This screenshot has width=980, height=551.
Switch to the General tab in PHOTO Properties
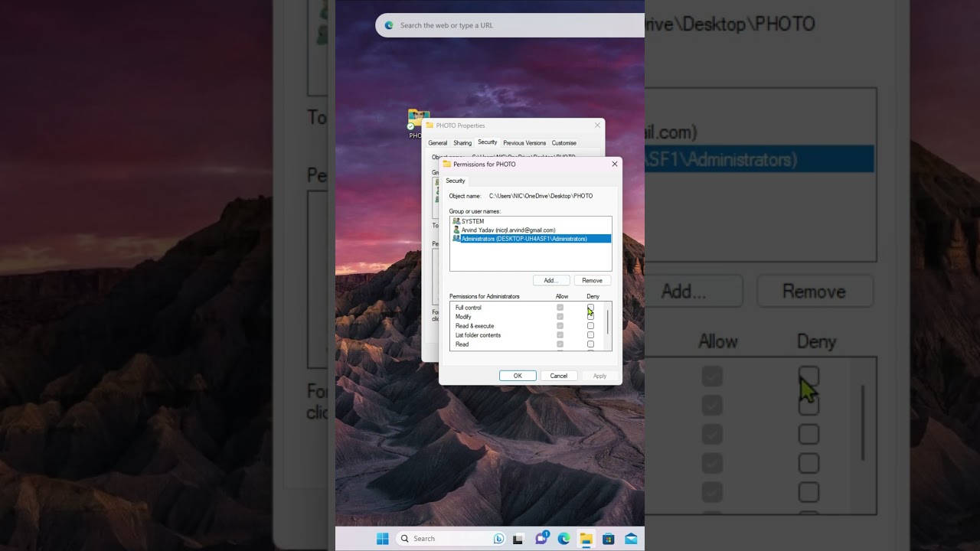pyautogui.click(x=438, y=143)
